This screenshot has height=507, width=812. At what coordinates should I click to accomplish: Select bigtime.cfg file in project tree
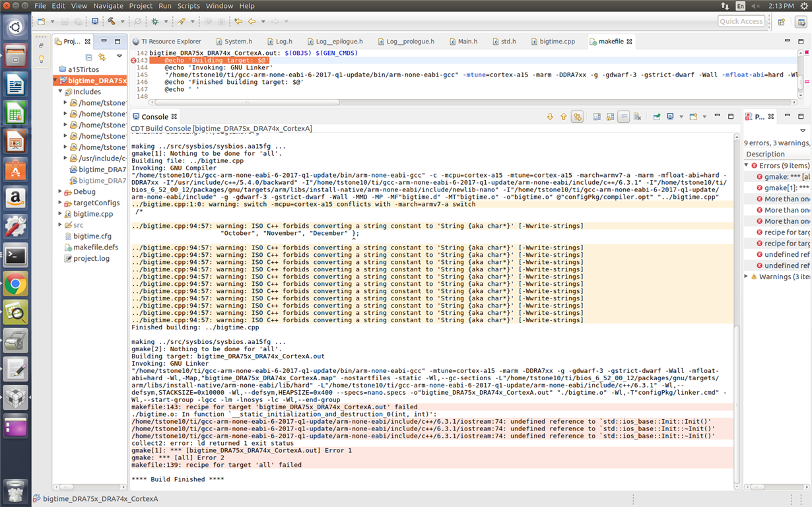coord(92,236)
